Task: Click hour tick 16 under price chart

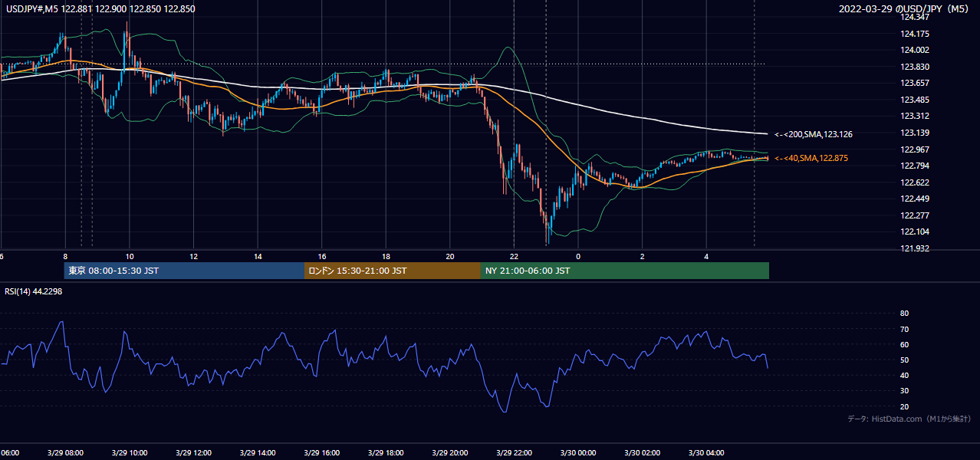Action: tap(322, 256)
